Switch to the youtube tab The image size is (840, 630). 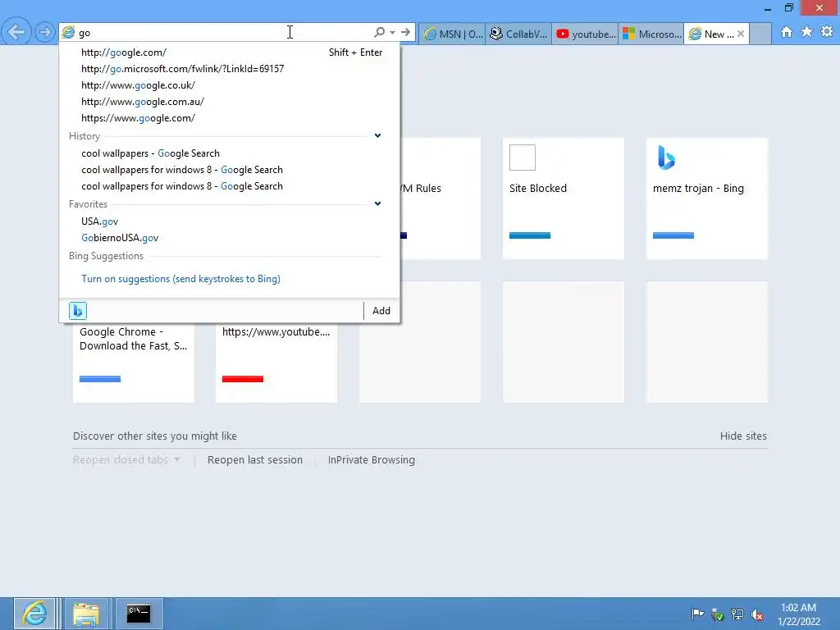[585, 34]
